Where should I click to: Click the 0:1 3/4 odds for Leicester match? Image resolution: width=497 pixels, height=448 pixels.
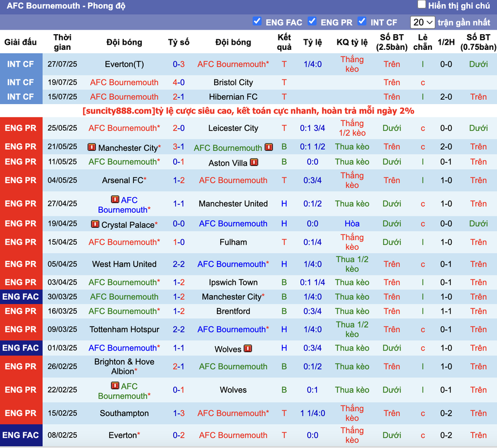(313, 128)
